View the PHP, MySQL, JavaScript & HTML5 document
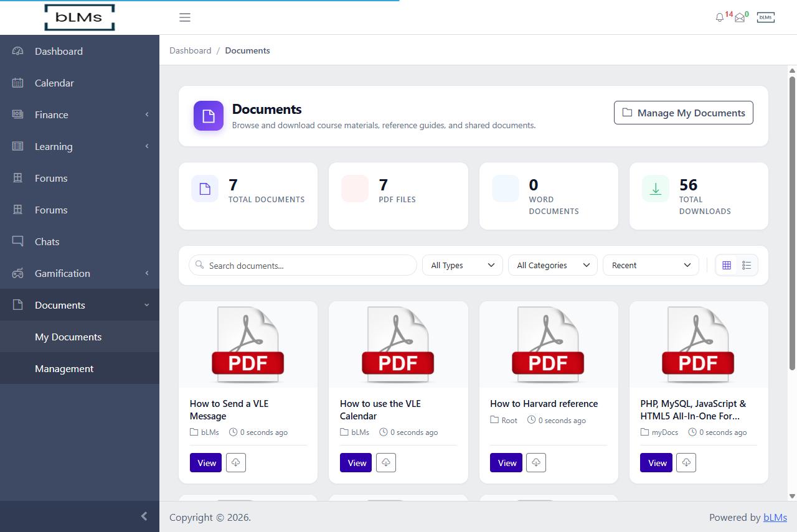 [x=656, y=462]
